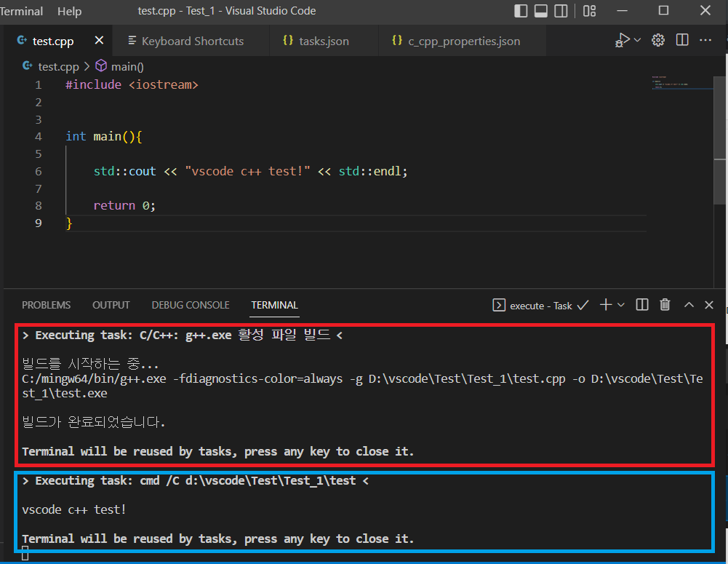Click the Executing task cmd /C line
The image size is (728, 564).
click(x=196, y=481)
